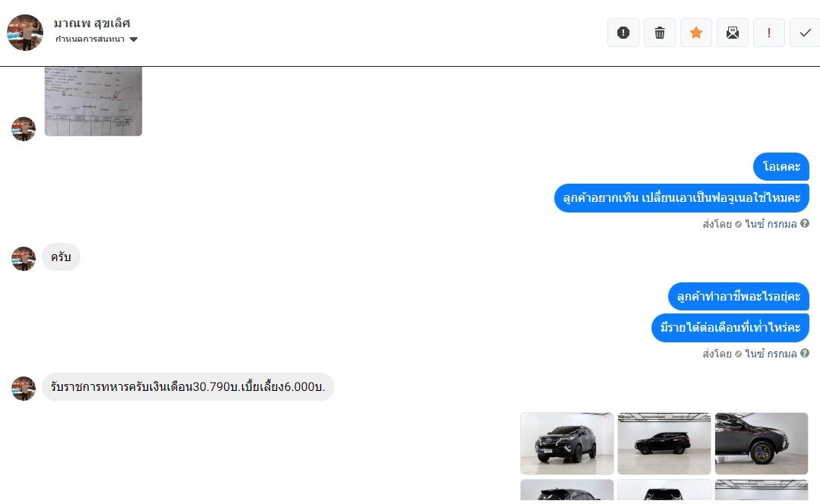820x504 pixels.
Task: Click avatar beside the document photo
Action: pos(24,128)
